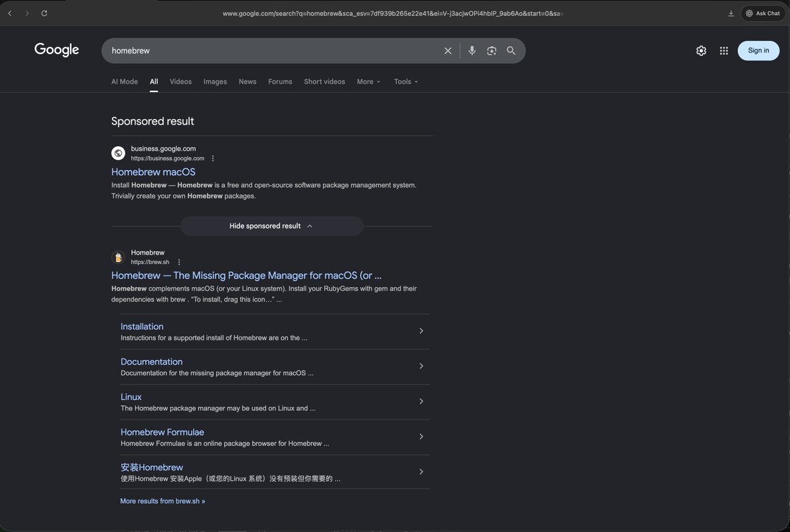Open the Google apps grid icon
The height and width of the screenshot is (532, 790).
click(x=724, y=51)
